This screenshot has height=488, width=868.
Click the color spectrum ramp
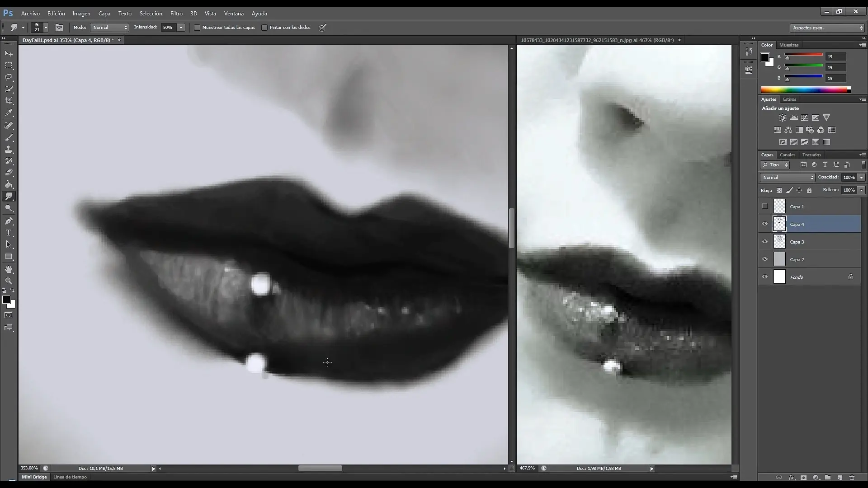tap(806, 90)
